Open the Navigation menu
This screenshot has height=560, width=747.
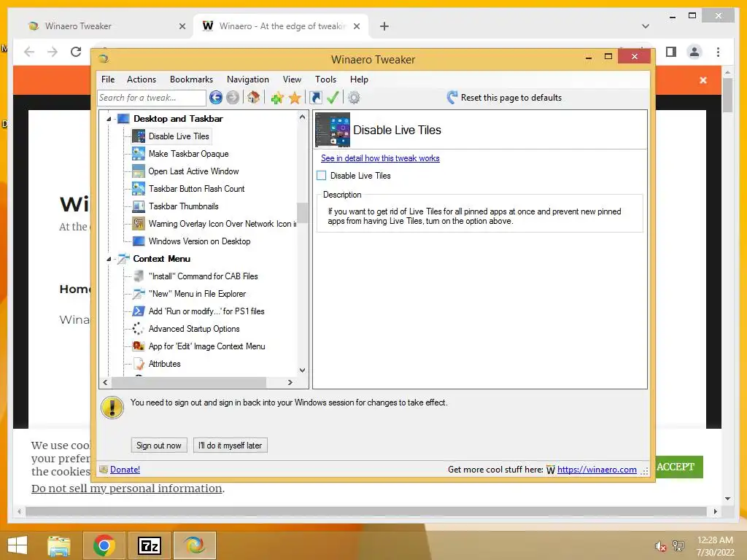coord(248,79)
